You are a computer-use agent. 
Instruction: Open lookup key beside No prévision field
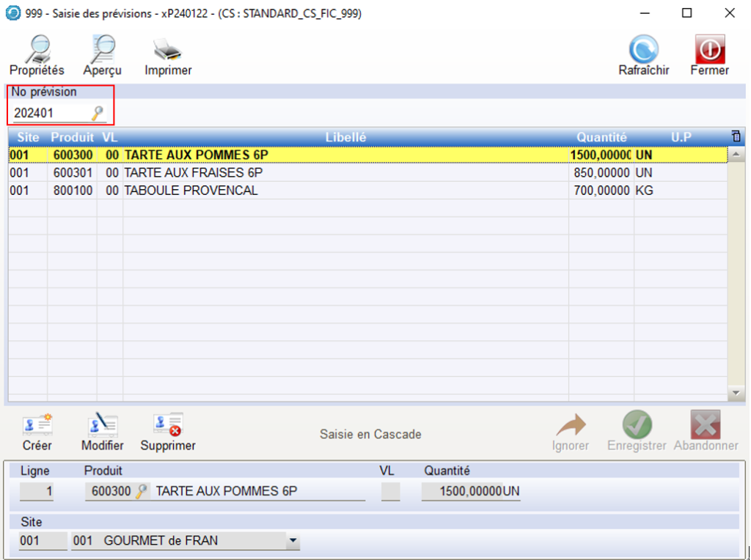click(97, 114)
